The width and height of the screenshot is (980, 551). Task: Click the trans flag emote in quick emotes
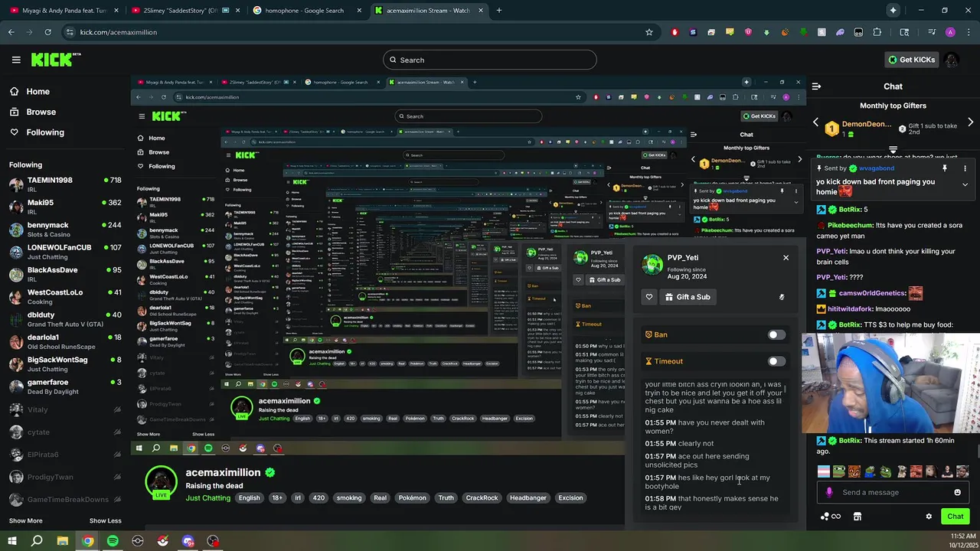[824, 471]
